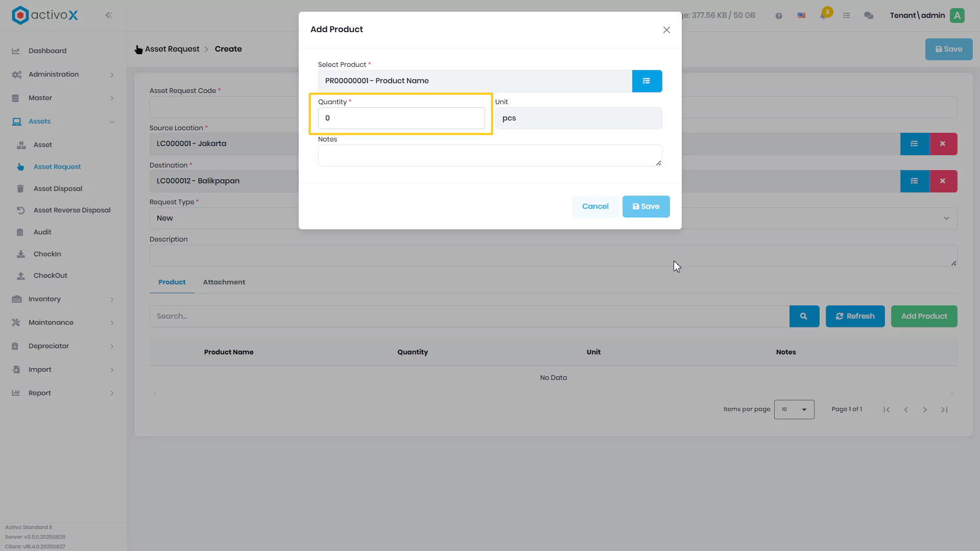Viewport: 980px width, 551px height.
Task: Open CheckIn submenu item
Action: tap(47, 254)
